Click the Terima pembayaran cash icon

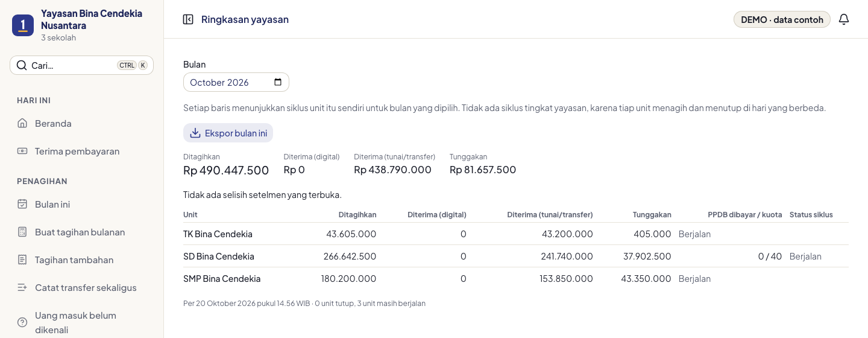22,151
